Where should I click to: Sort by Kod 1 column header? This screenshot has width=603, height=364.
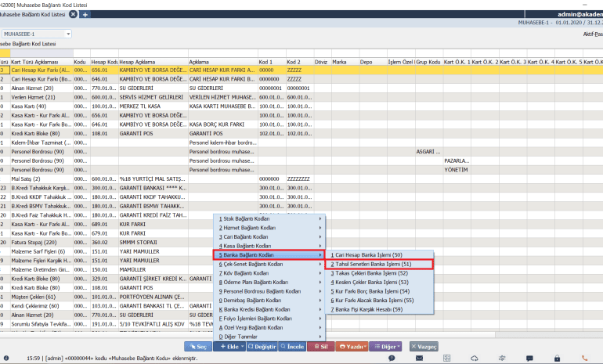pos(272,62)
